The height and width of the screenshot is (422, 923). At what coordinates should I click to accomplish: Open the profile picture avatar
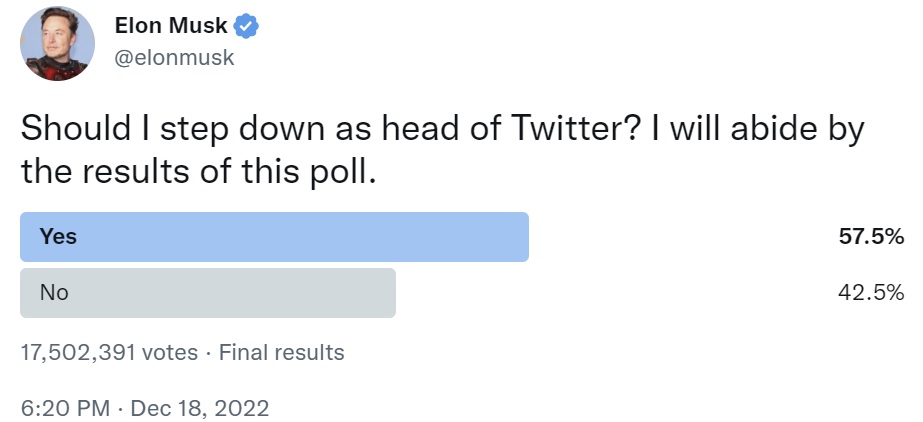[x=57, y=42]
